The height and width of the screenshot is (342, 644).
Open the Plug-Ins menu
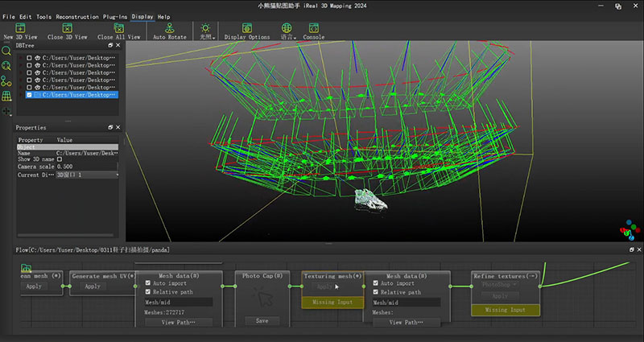tap(115, 17)
